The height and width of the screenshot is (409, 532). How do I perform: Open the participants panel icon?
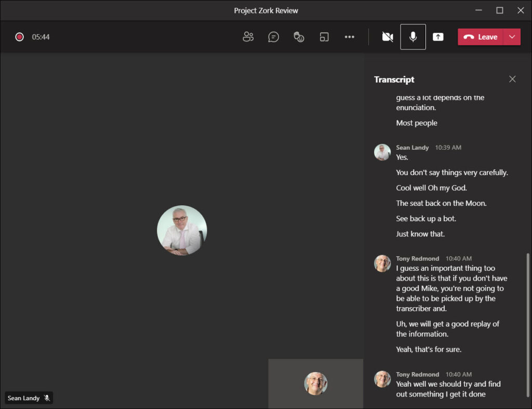click(248, 37)
